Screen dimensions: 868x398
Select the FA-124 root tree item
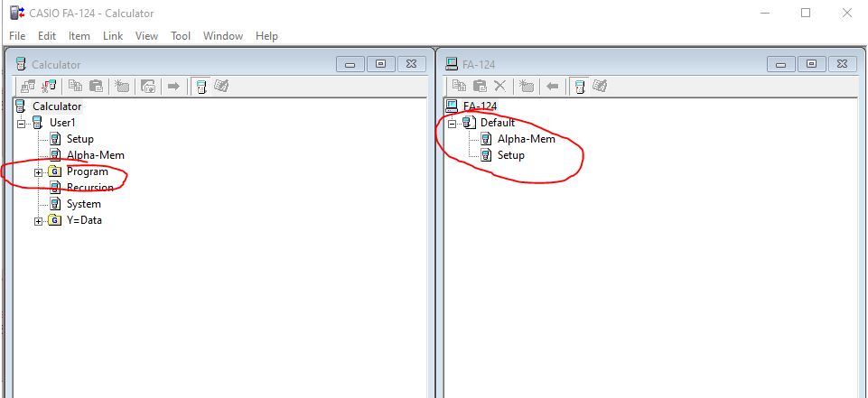point(480,106)
